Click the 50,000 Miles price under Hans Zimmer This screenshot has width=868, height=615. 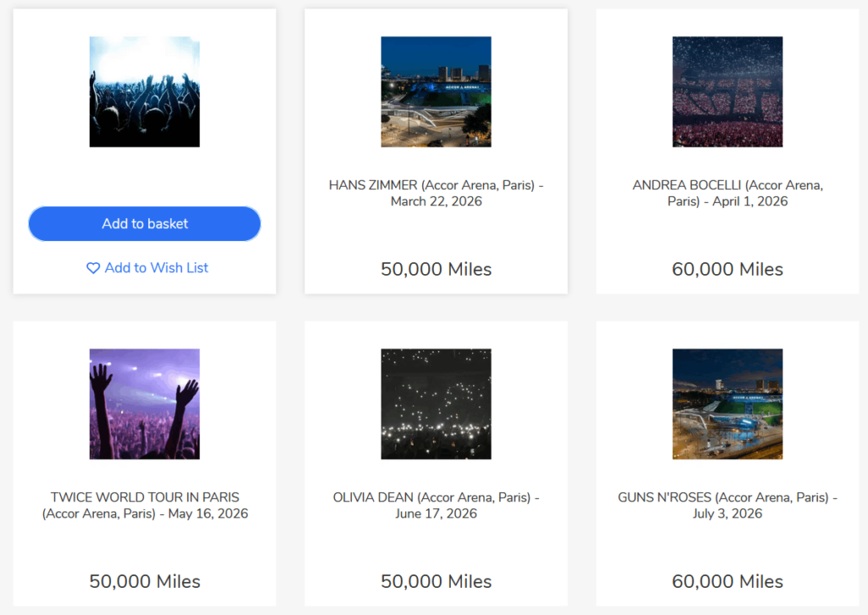point(436,270)
